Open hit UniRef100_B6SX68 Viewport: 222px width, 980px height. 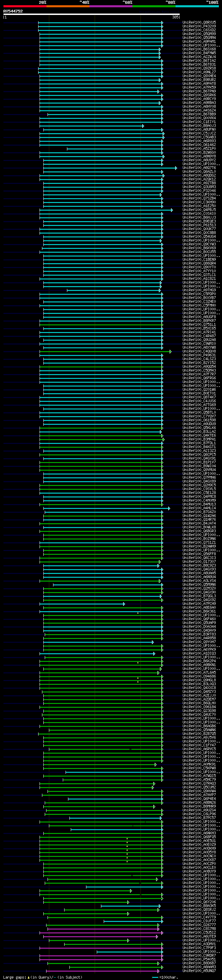tap(199, 49)
